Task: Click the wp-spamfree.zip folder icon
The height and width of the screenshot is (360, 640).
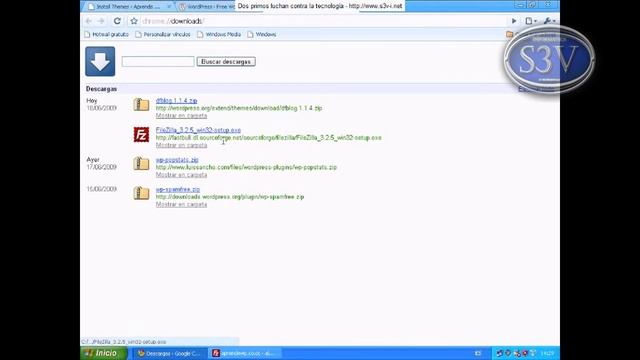Action: point(141,193)
